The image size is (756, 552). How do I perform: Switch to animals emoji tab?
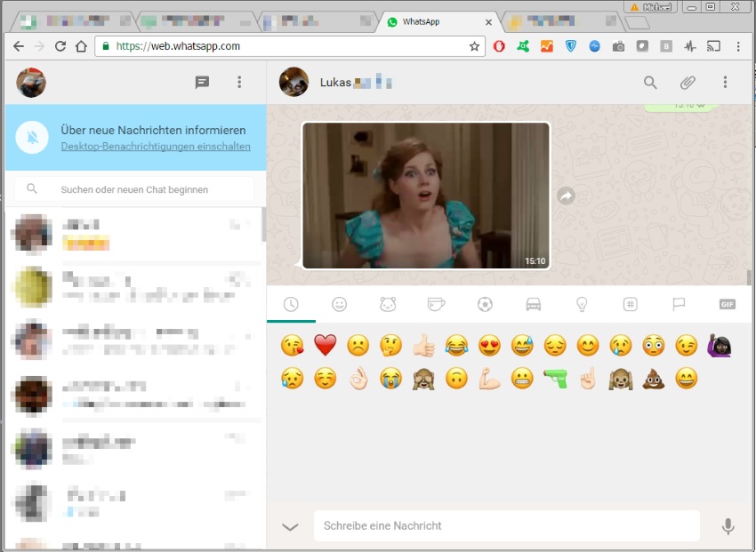(388, 304)
